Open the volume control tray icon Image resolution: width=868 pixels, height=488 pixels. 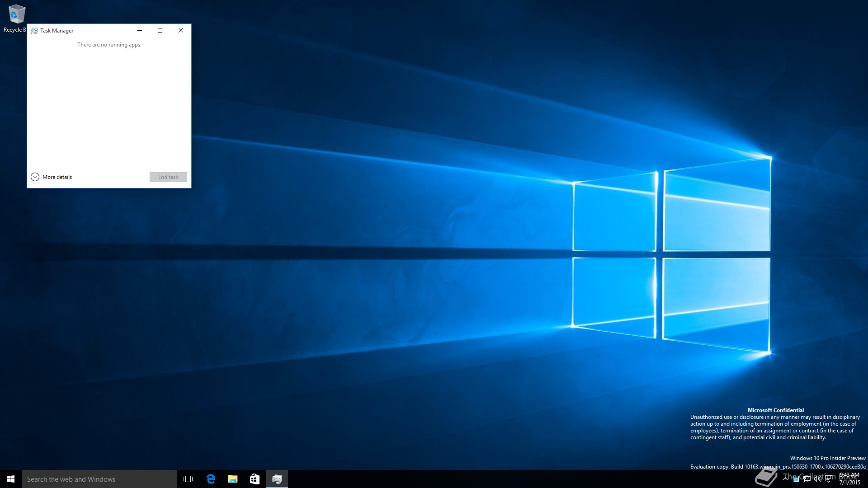tap(818, 479)
